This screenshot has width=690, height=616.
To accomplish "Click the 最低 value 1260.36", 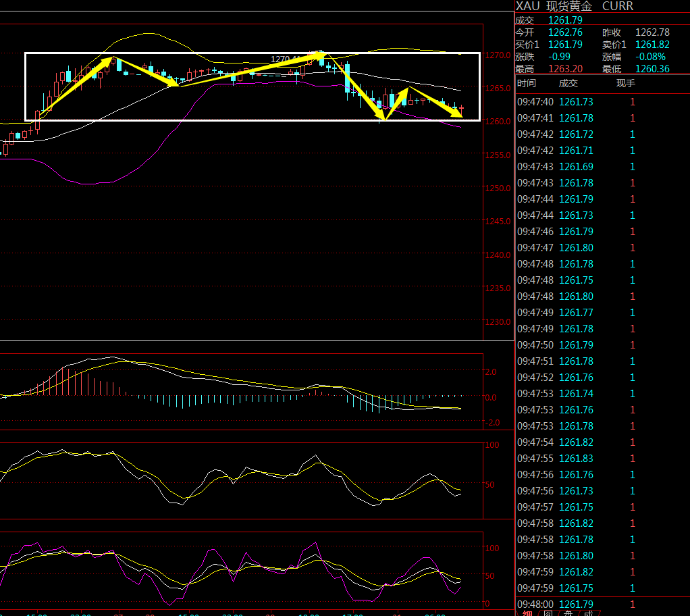I will tap(652, 69).
